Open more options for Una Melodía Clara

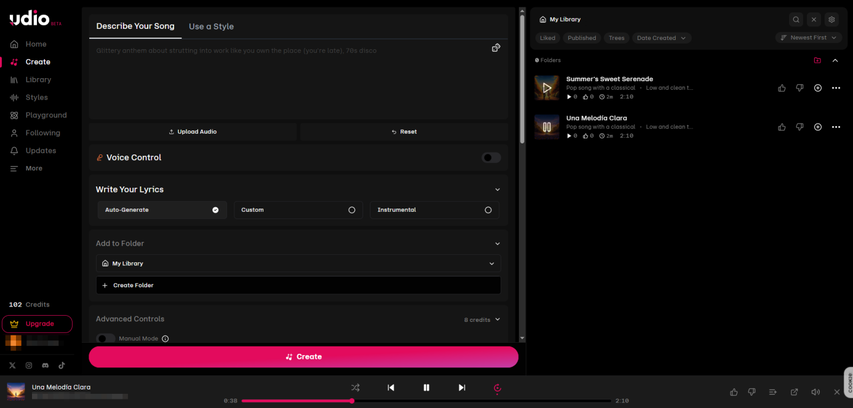click(x=836, y=127)
